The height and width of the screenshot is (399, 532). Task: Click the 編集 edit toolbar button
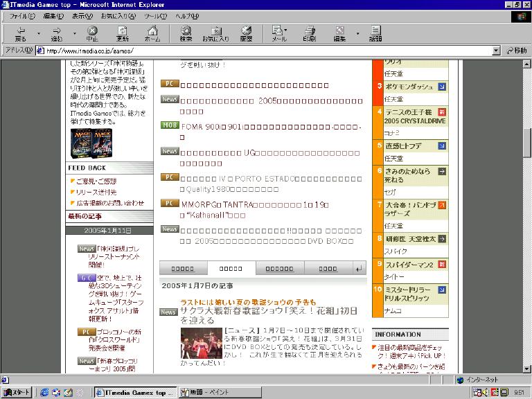(339, 34)
